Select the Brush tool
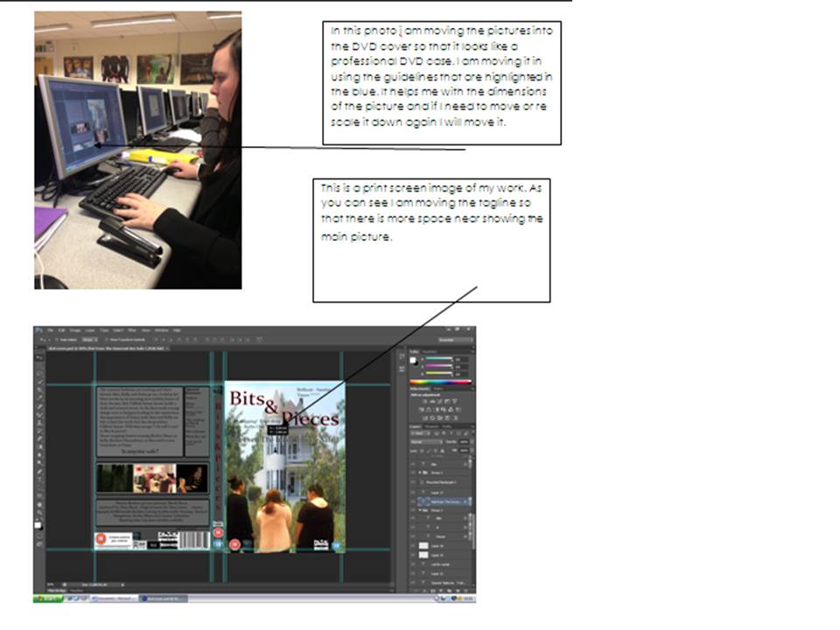The width and height of the screenshot is (840, 630). (39, 415)
